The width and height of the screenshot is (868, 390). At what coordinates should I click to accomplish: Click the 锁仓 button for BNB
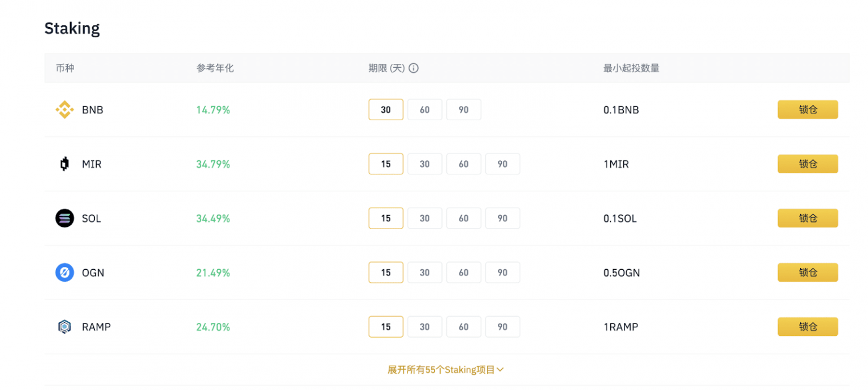pos(808,109)
